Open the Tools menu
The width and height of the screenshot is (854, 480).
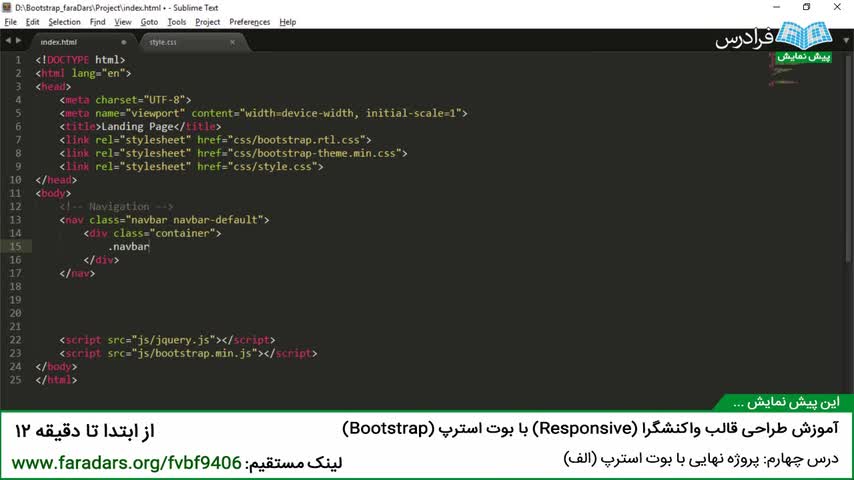[x=176, y=22]
